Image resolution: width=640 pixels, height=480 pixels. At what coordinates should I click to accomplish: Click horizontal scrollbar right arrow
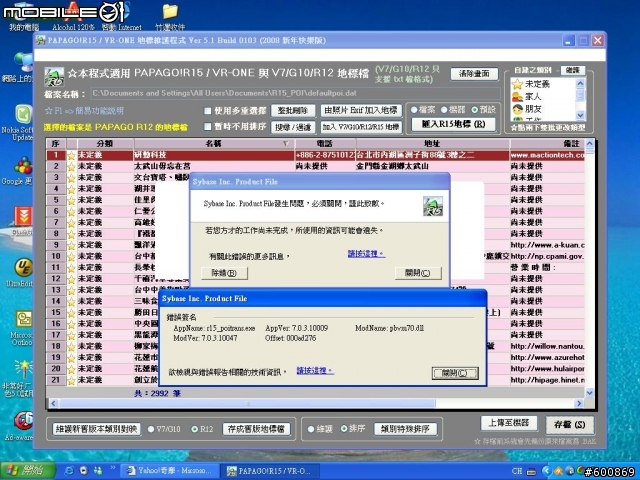(579, 403)
